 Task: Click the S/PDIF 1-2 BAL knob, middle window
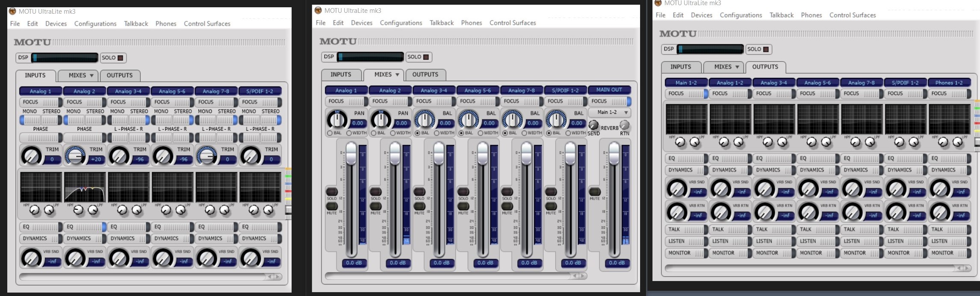[x=556, y=119]
